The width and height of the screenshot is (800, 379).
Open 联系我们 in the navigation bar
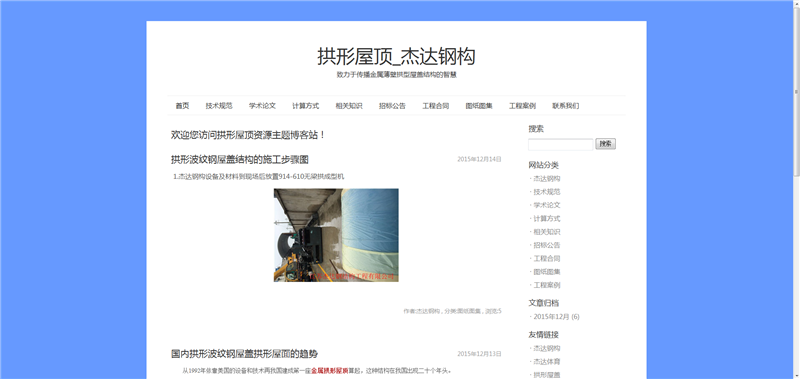pos(565,106)
